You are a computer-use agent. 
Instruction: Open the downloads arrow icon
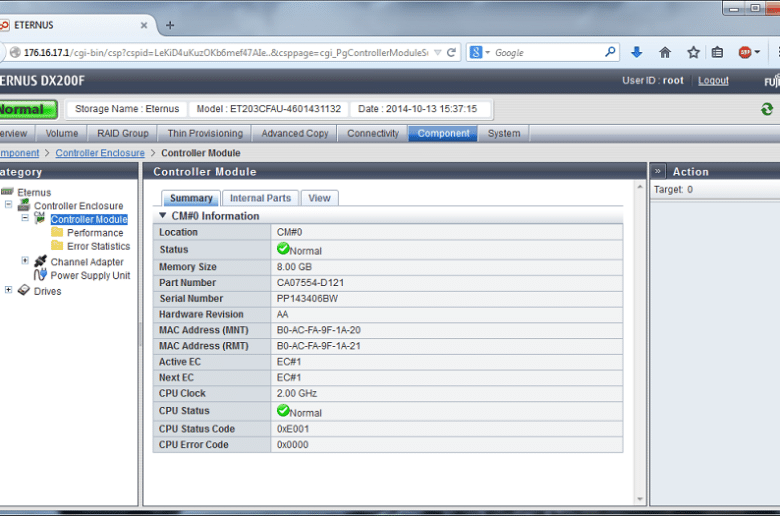[636, 52]
